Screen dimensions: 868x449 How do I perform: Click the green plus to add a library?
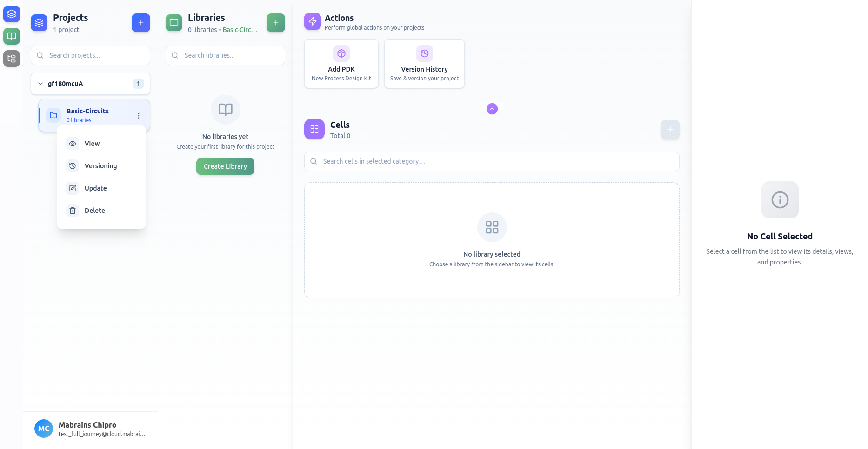(x=275, y=22)
